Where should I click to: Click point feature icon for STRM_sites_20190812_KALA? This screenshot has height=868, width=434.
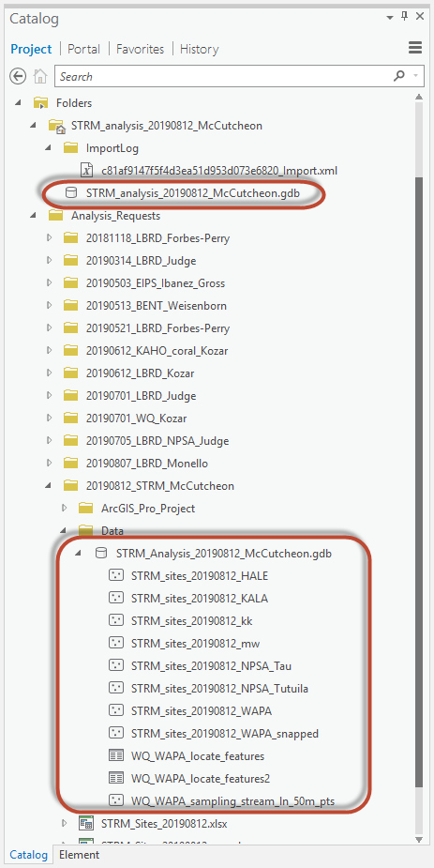point(115,599)
